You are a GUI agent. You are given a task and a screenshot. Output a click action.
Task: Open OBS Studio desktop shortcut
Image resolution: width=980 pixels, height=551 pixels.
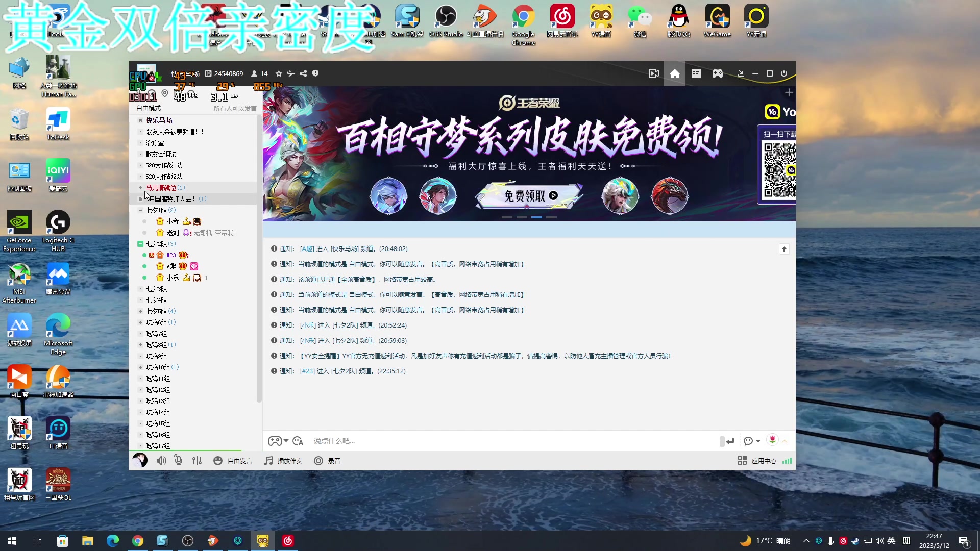[x=446, y=21]
